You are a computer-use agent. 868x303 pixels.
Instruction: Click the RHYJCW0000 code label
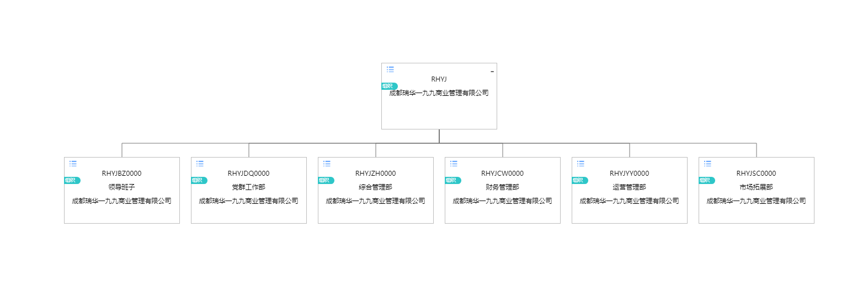502,174
